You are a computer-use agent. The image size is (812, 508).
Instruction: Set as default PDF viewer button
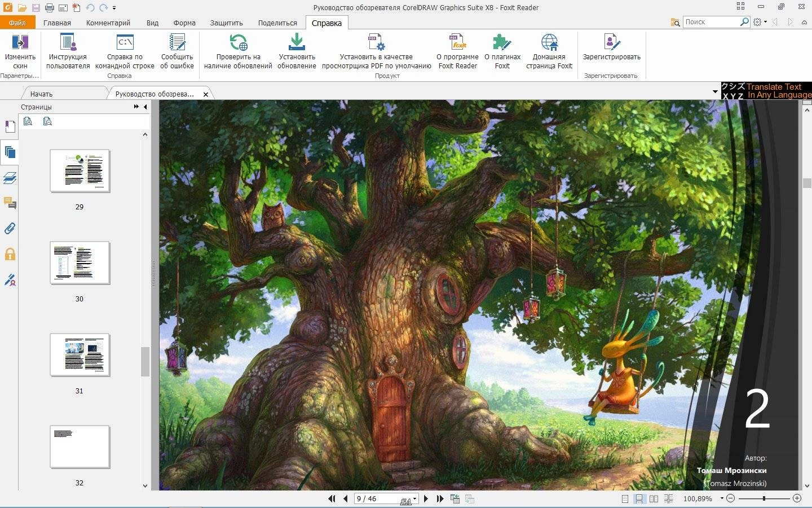coord(376,51)
